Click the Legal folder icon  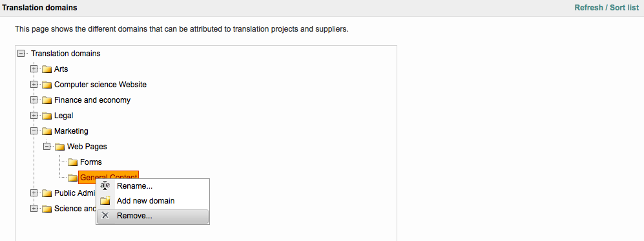(x=47, y=116)
